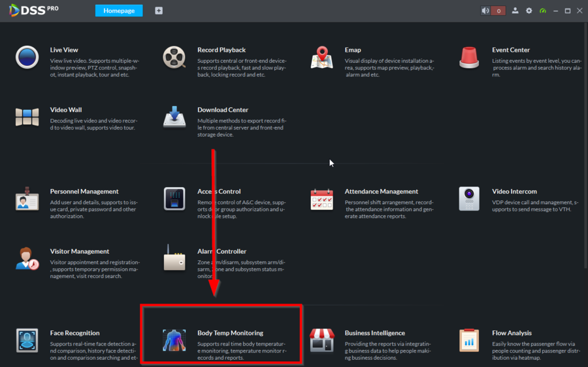Click the Record Playback title
The image size is (588, 367).
(221, 50)
